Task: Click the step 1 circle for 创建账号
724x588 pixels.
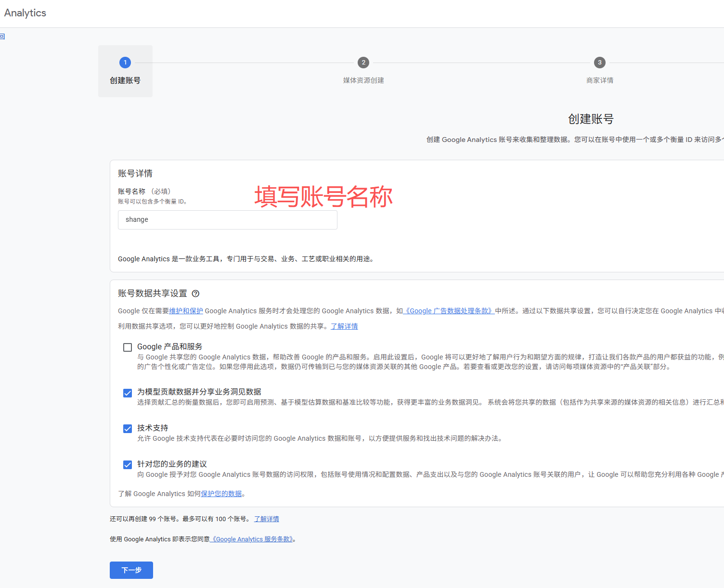Action: [125, 63]
